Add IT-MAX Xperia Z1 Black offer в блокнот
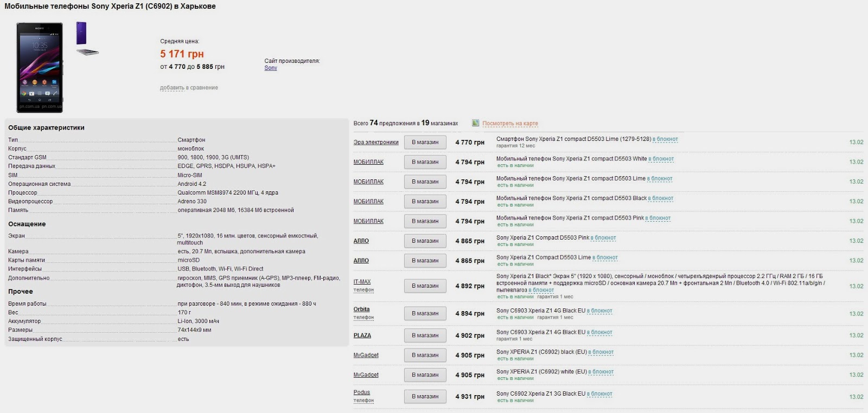868x413 pixels. [x=541, y=291]
